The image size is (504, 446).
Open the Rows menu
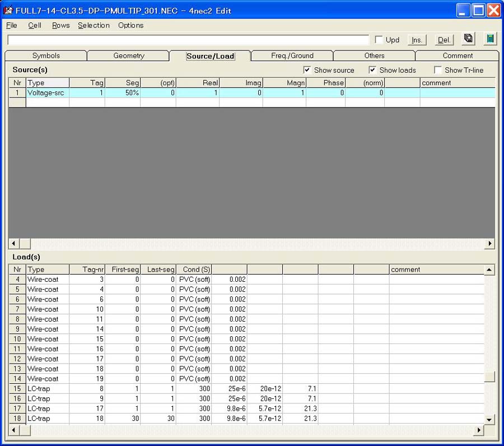61,25
